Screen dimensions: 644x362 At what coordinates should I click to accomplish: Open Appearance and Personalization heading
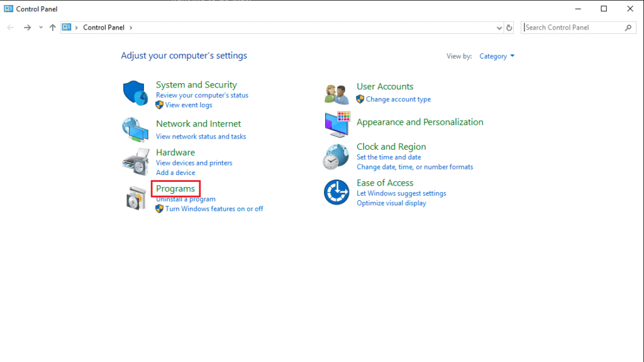(x=419, y=122)
